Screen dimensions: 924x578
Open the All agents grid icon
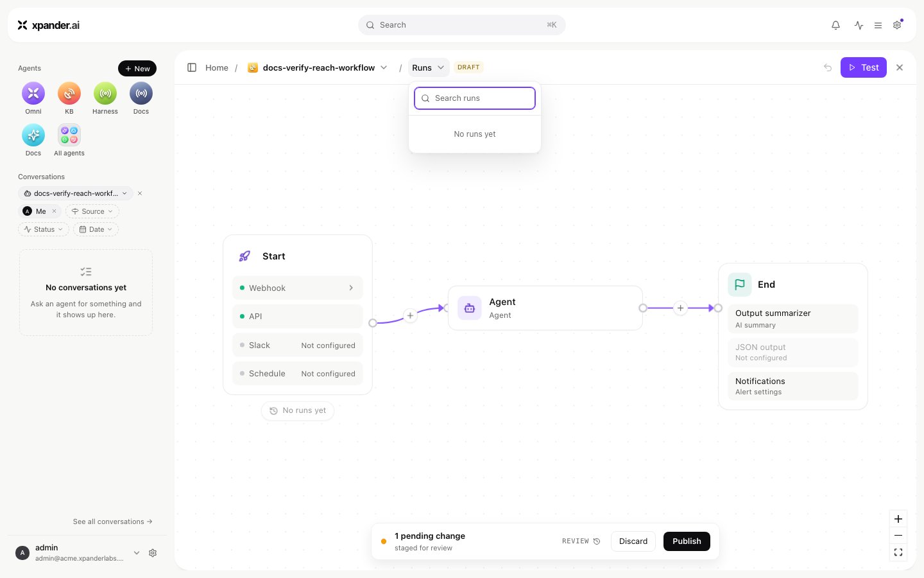[x=69, y=136]
